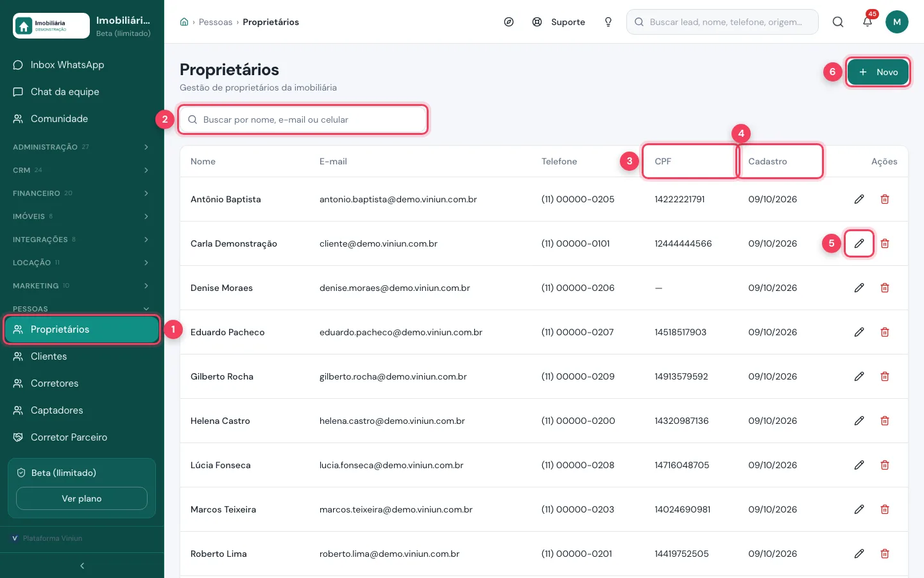
Task: Edit the Helena Castro entry
Action: pyautogui.click(x=859, y=421)
